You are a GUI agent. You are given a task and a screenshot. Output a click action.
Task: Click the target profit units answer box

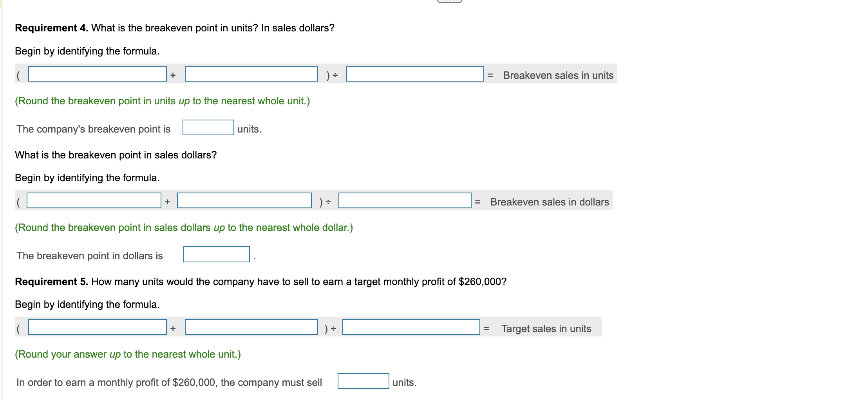363,382
